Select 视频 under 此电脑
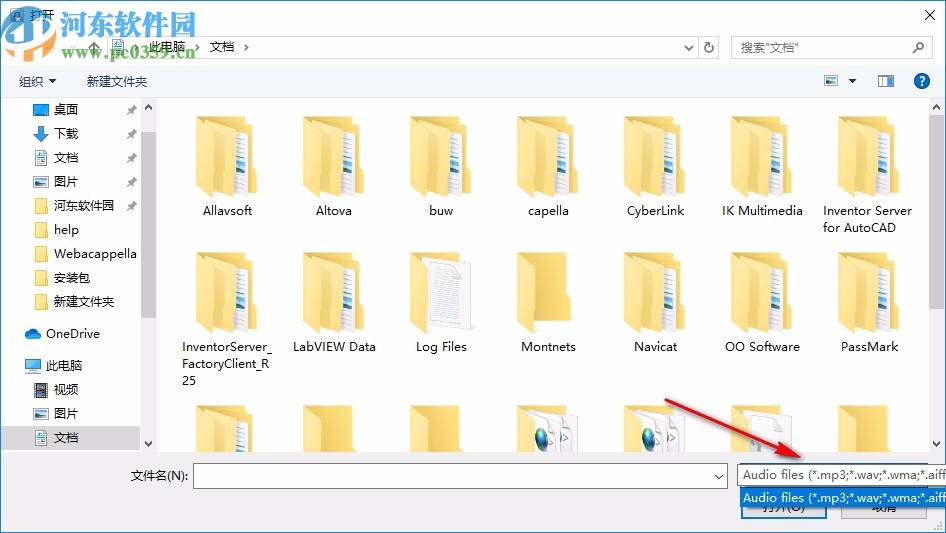Image resolution: width=946 pixels, height=533 pixels. [66, 390]
